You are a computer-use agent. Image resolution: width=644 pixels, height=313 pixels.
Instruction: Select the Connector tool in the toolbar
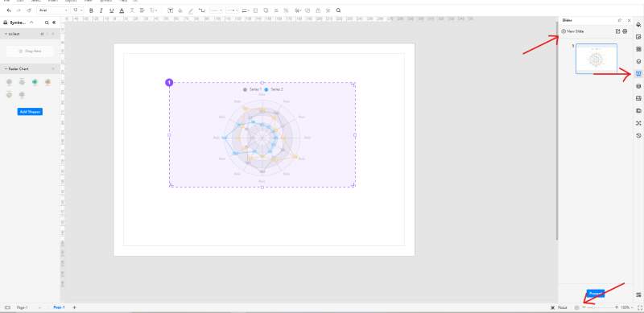click(202, 10)
